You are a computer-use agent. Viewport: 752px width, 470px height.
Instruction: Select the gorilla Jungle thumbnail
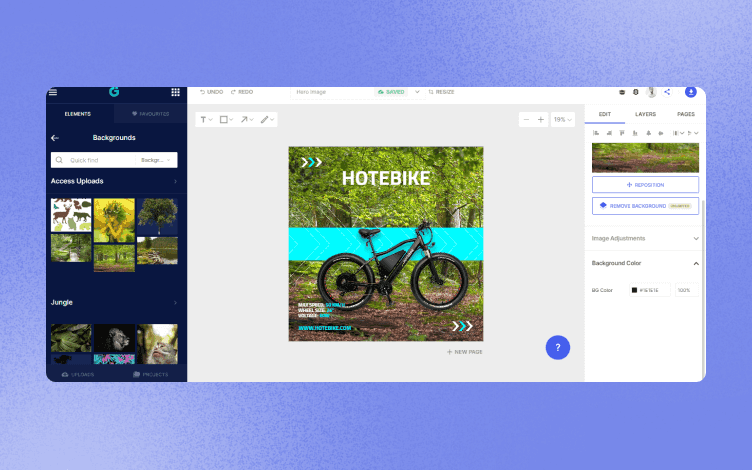pyautogui.click(x=114, y=338)
